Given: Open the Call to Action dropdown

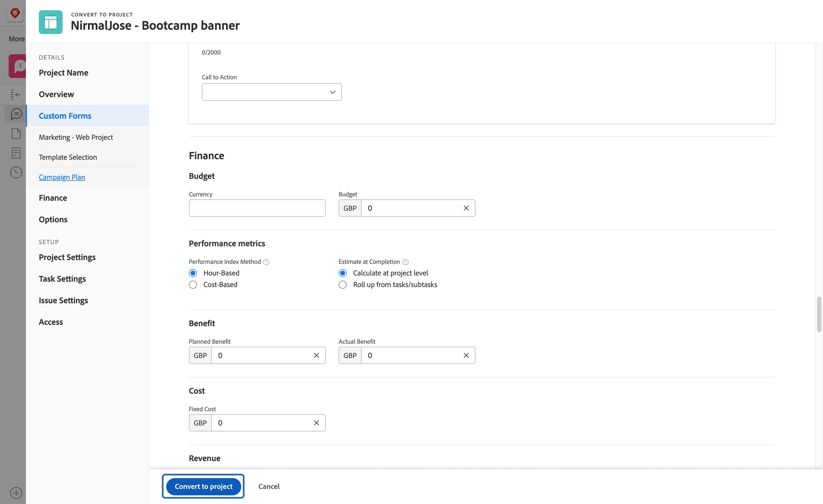Looking at the screenshot, I should click(x=271, y=92).
